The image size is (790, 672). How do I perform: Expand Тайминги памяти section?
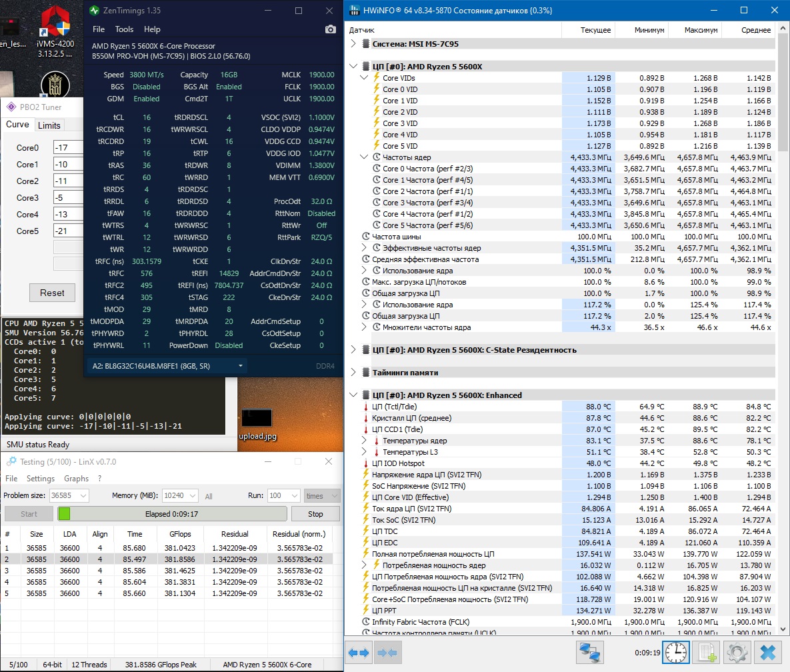[353, 372]
